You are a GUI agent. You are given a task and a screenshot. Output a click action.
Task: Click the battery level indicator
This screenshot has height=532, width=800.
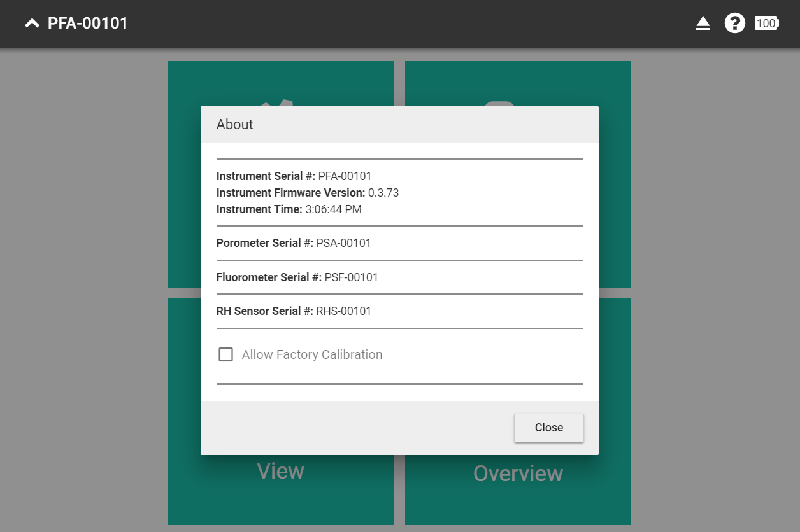(766, 24)
